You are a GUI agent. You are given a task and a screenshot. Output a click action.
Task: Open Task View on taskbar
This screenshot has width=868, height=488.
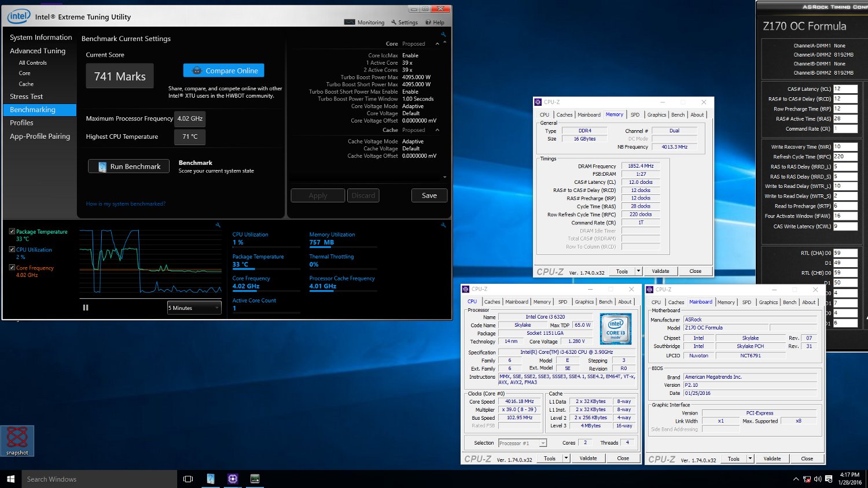[187, 479]
